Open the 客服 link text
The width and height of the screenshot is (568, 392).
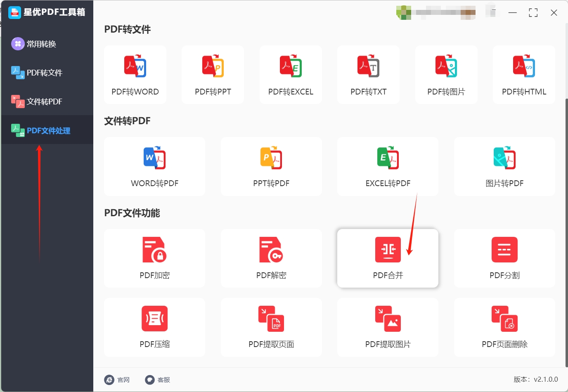click(x=164, y=380)
